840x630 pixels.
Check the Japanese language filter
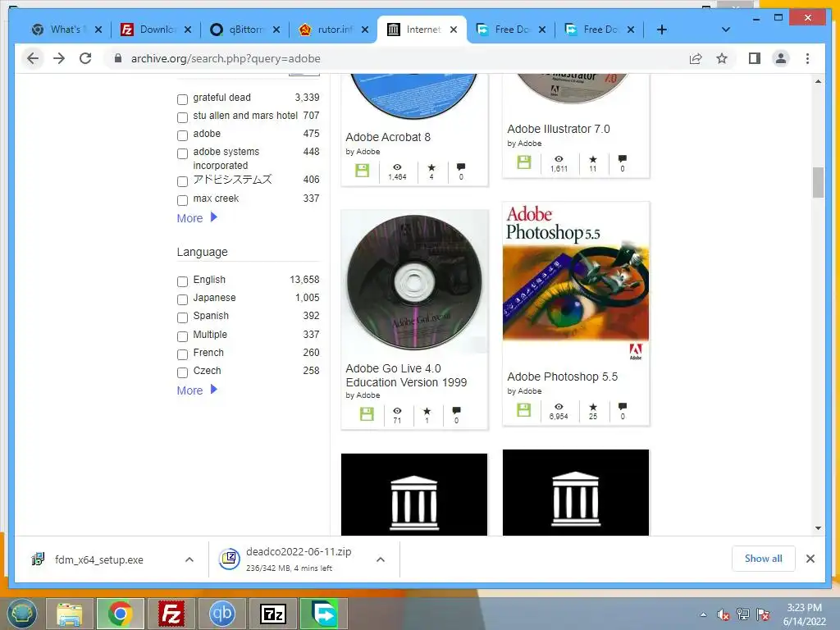pos(183,299)
